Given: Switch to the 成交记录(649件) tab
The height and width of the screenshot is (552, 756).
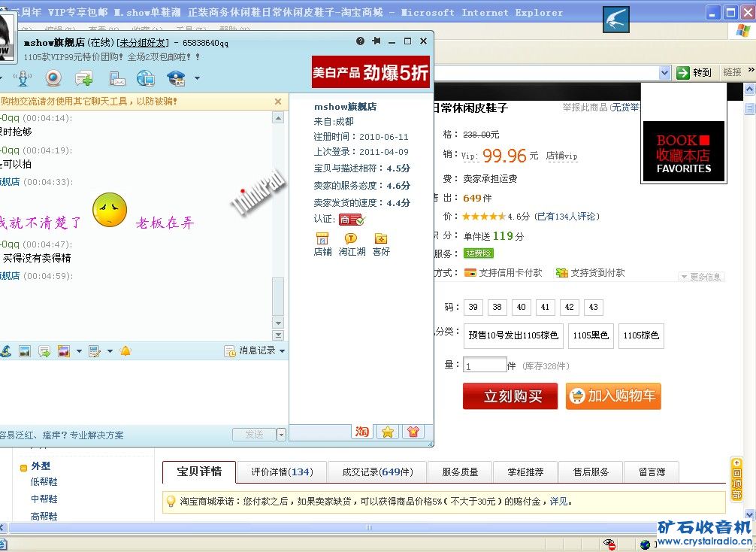Looking at the screenshot, I should click(x=377, y=472).
